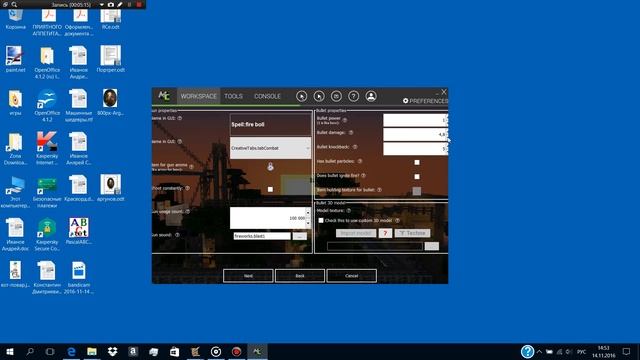Open the notification center icon
This screenshot has width=640, height=360.
click(x=627, y=351)
